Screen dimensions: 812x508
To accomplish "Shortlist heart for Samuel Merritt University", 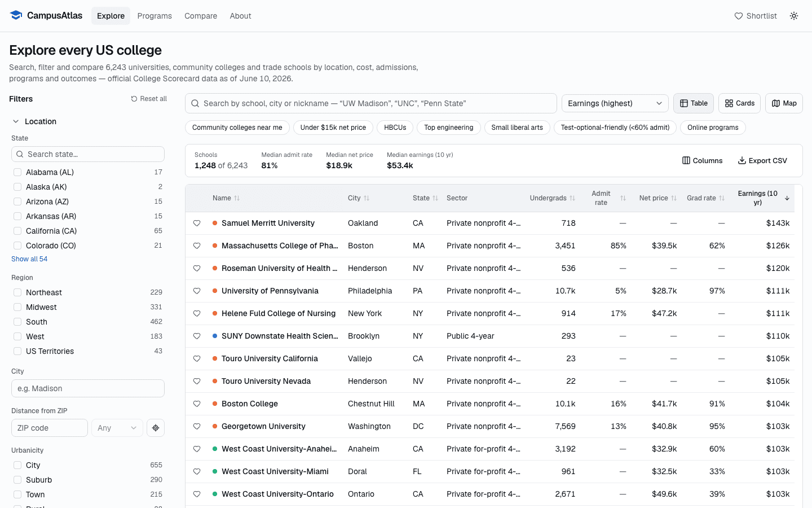I will tap(197, 223).
